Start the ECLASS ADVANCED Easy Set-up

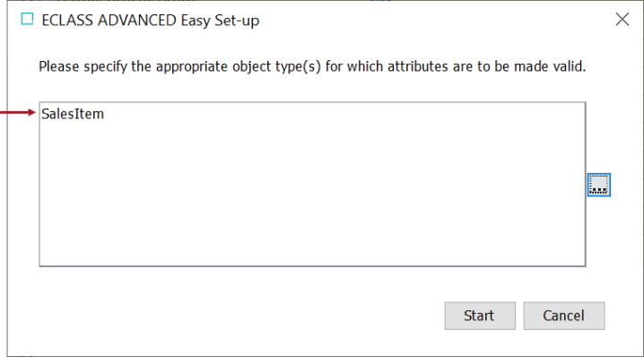pos(480,316)
